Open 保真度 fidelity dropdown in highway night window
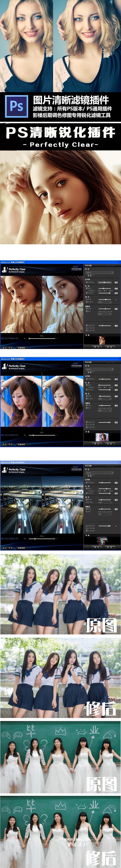The height and width of the screenshot is (868, 121). click(104, 502)
